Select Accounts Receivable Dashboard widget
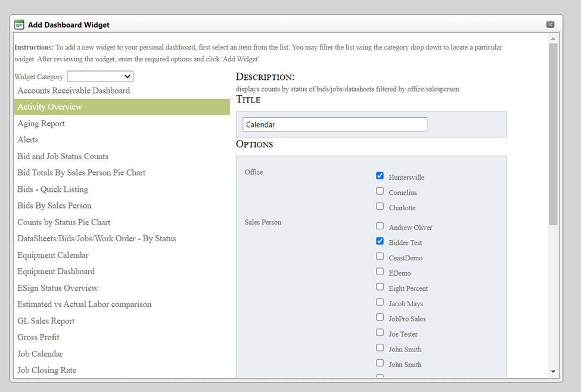Image resolution: width=581 pixels, height=392 pixels. pyautogui.click(x=73, y=91)
